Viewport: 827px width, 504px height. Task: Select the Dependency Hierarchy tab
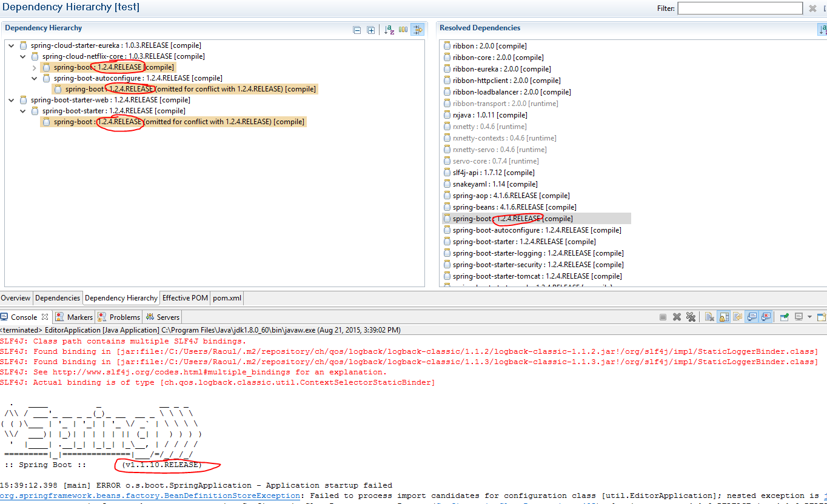(x=121, y=298)
